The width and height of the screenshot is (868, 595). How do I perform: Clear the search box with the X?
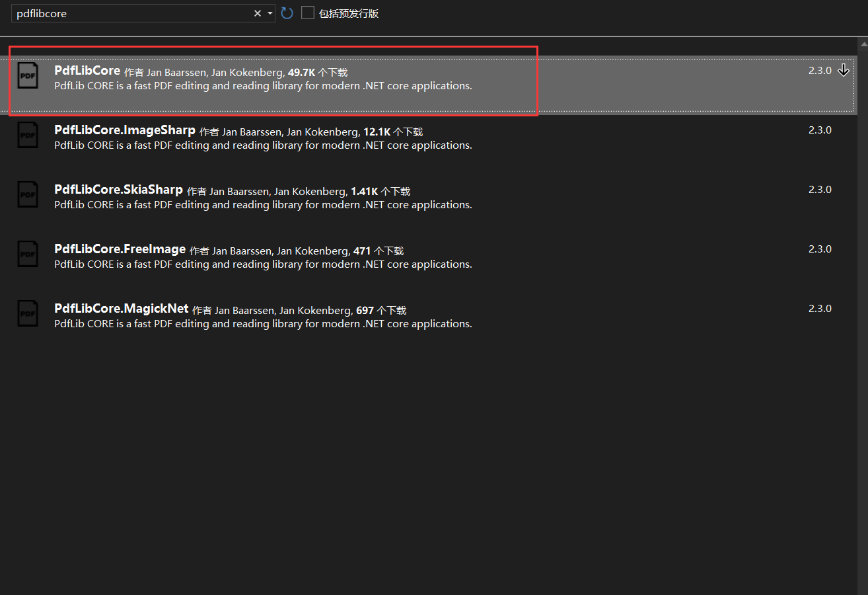click(x=258, y=13)
